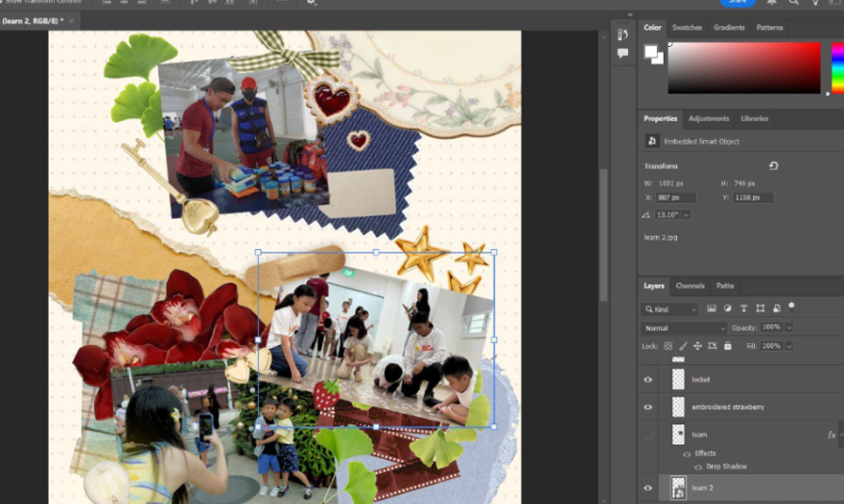The image size is (844, 504).
Task: Open settings gear in options bar
Action: tap(311, 2)
